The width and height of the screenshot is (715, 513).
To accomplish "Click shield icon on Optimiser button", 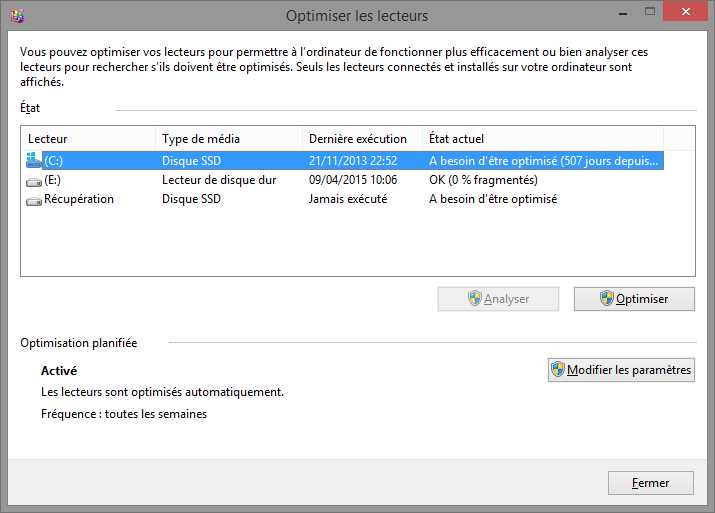I will coord(606,298).
